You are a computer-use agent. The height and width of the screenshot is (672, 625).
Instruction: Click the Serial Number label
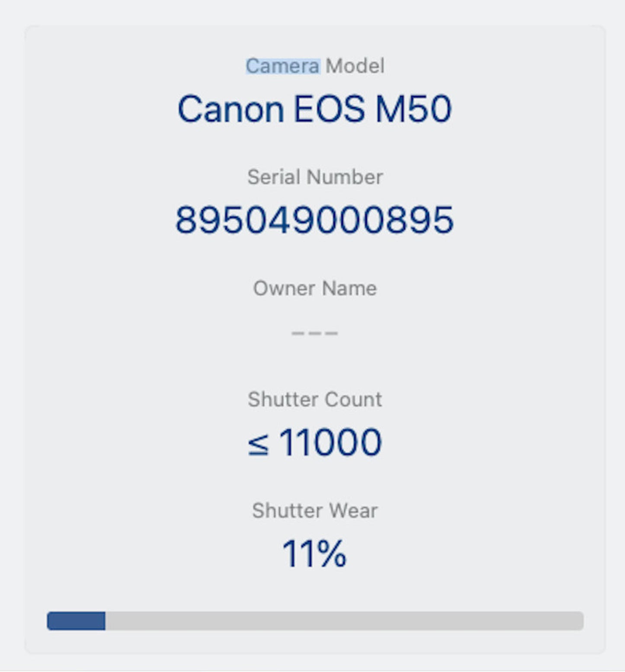click(x=315, y=177)
